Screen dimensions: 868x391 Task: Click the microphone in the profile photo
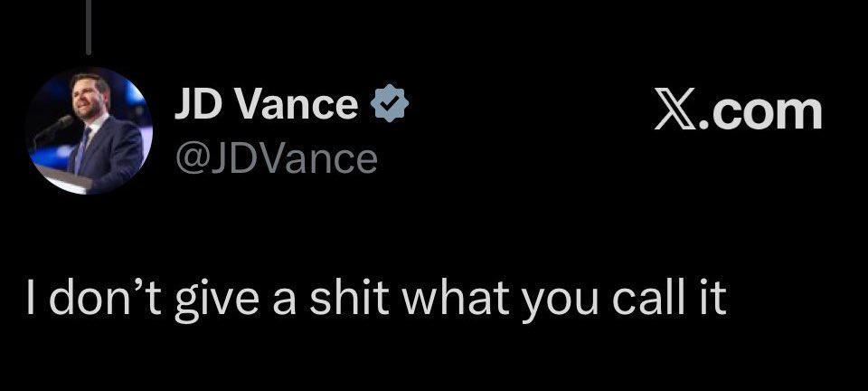(x=54, y=128)
